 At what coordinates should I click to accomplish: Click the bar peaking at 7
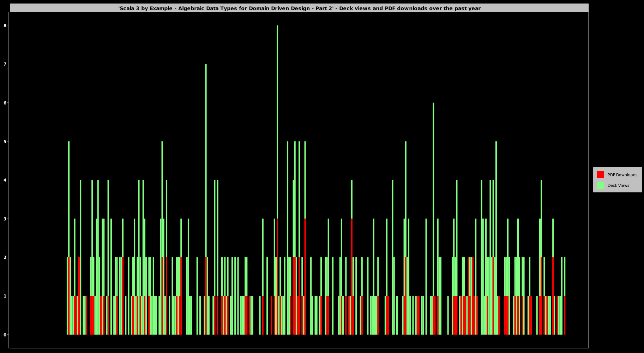206,199
